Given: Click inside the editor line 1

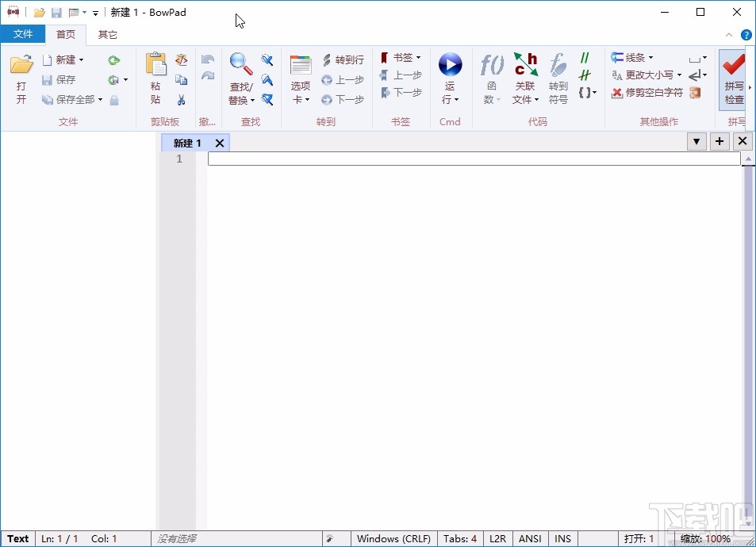Looking at the screenshot, I should point(474,159).
